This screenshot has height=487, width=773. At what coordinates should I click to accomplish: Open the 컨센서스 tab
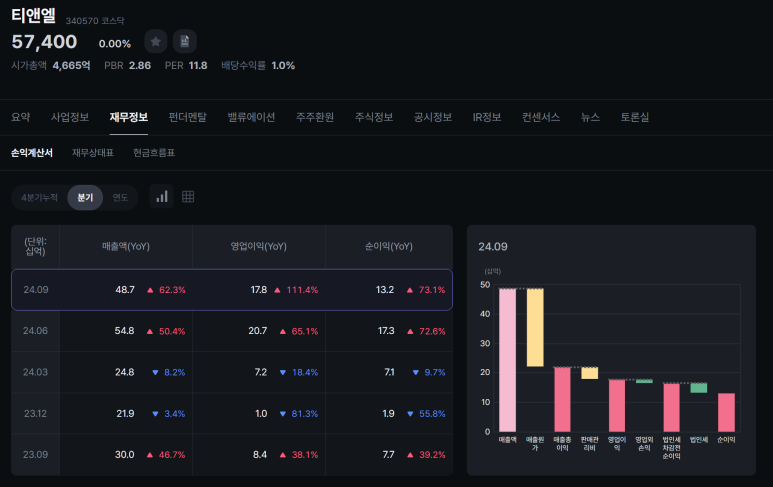pyautogui.click(x=541, y=117)
